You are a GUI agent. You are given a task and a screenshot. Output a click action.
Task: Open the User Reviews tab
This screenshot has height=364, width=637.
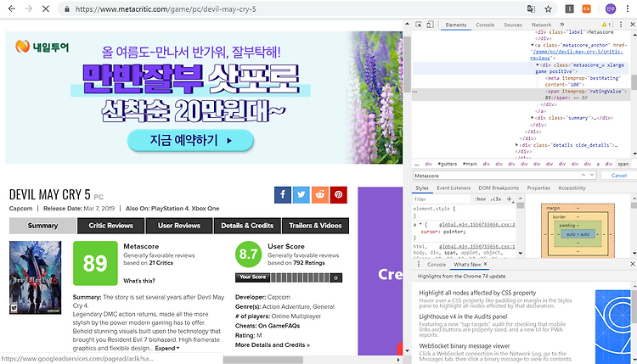(178, 226)
